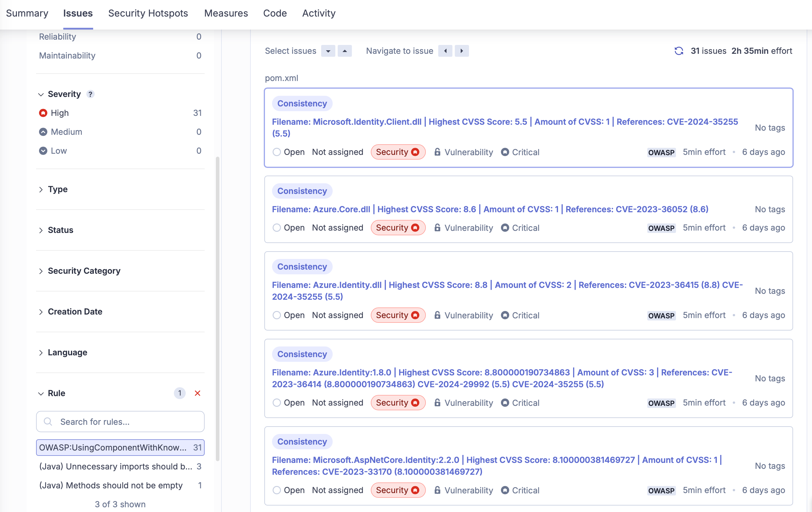812x512 pixels.
Task: Select the Azure.Core.dll issue checkbox
Action: pos(276,228)
